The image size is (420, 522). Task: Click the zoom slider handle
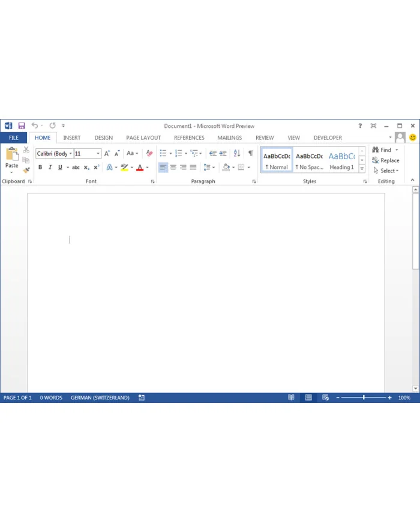coord(364,398)
